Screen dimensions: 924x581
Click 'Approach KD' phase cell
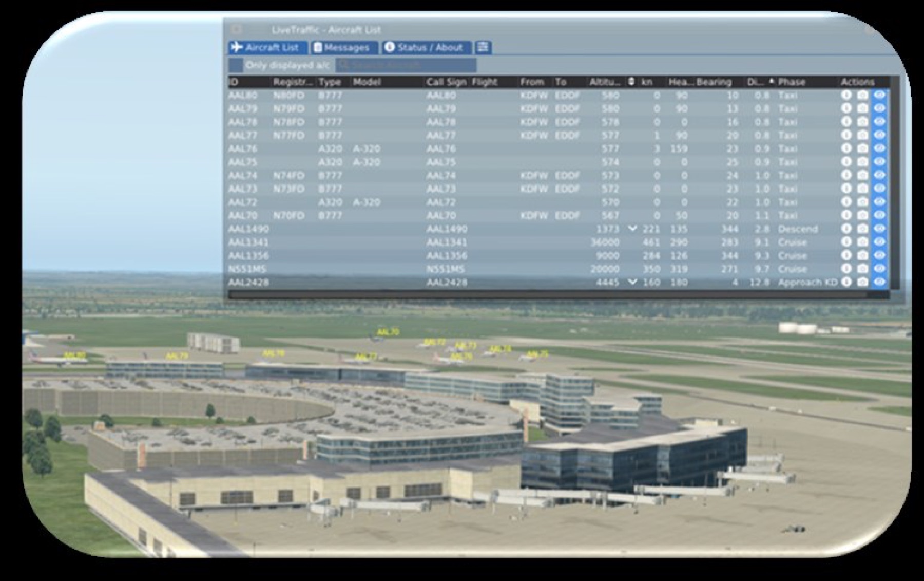[807, 282]
